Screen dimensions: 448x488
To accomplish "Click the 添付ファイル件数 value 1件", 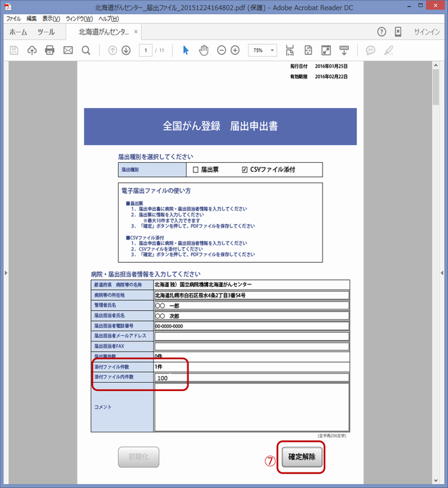I will point(158,367).
